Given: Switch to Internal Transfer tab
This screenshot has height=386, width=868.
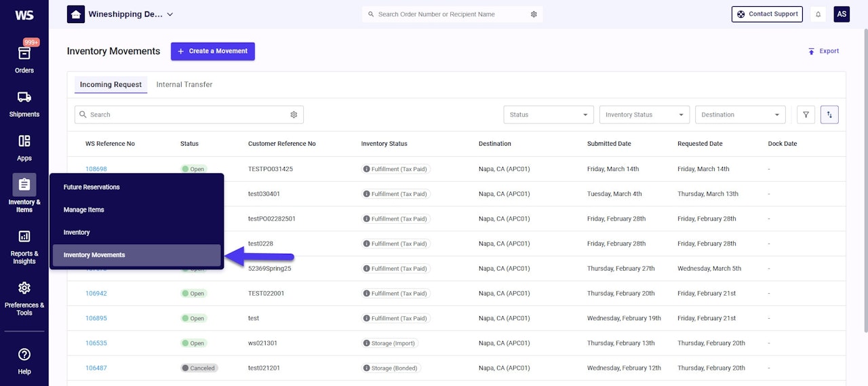Looking at the screenshot, I should tap(184, 85).
